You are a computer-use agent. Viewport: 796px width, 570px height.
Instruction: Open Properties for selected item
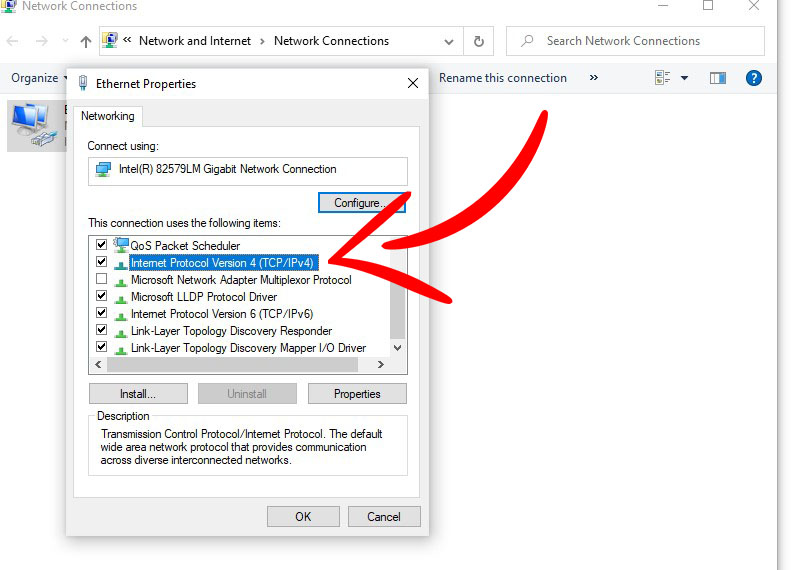(x=357, y=394)
